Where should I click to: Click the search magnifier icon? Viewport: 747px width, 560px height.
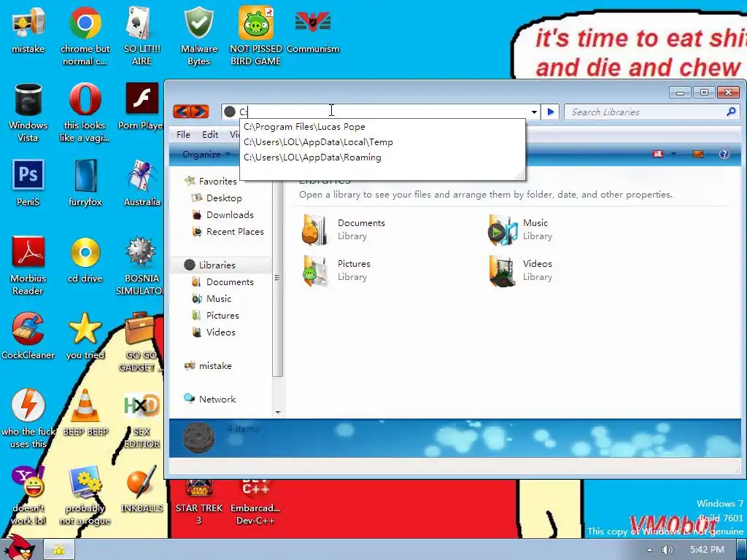[731, 112]
